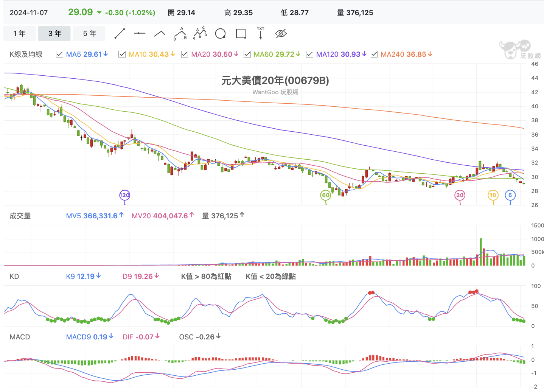Click the open price 開 29.14
The height and width of the screenshot is (392, 544).
(x=182, y=12)
